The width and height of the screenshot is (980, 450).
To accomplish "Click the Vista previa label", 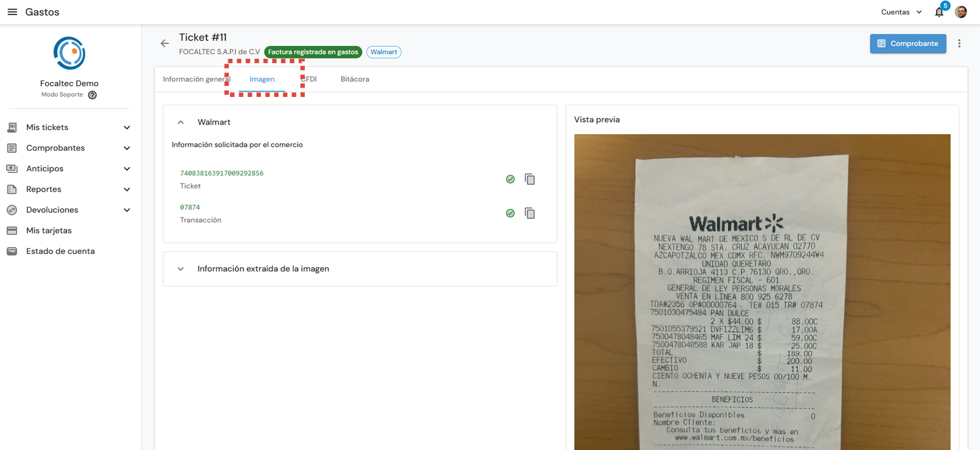I will tap(597, 119).
